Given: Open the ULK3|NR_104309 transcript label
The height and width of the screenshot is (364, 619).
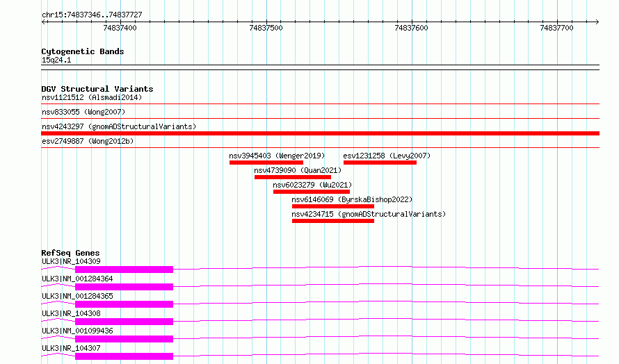Looking at the screenshot, I should pyautogui.click(x=71, y=261).
